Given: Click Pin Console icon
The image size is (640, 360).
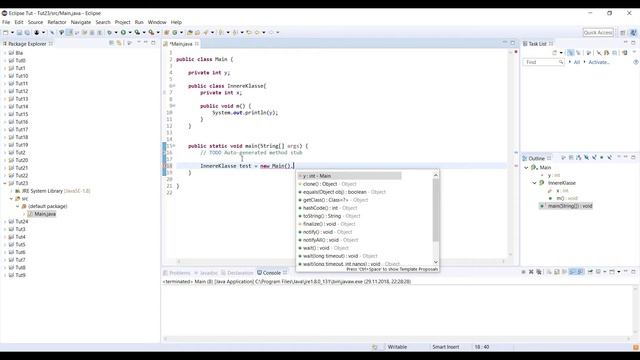Looking at the screenshot, I should click(x=590, y=272).
